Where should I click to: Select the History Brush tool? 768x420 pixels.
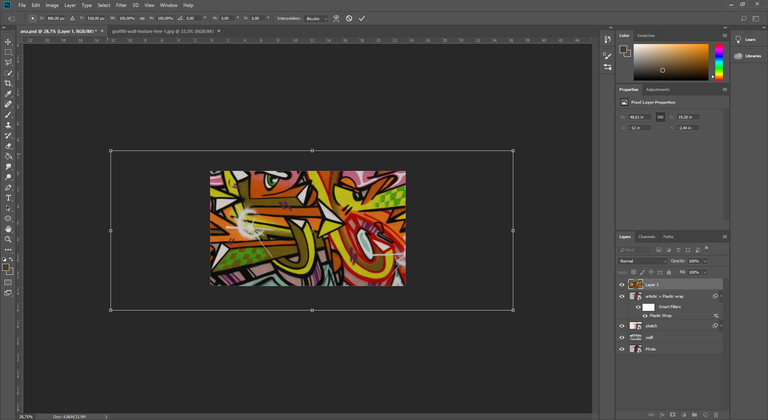pyautogui.click(x=8, y=136)
